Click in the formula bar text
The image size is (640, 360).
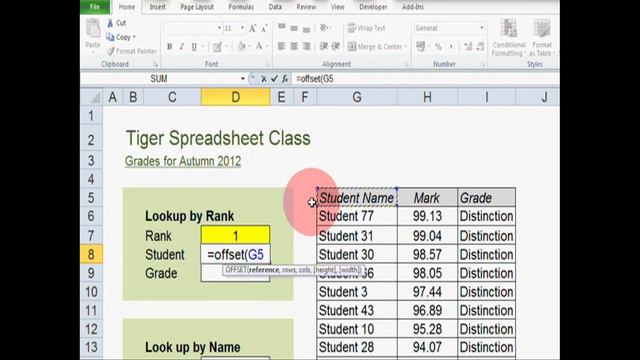tap(315, 79)
